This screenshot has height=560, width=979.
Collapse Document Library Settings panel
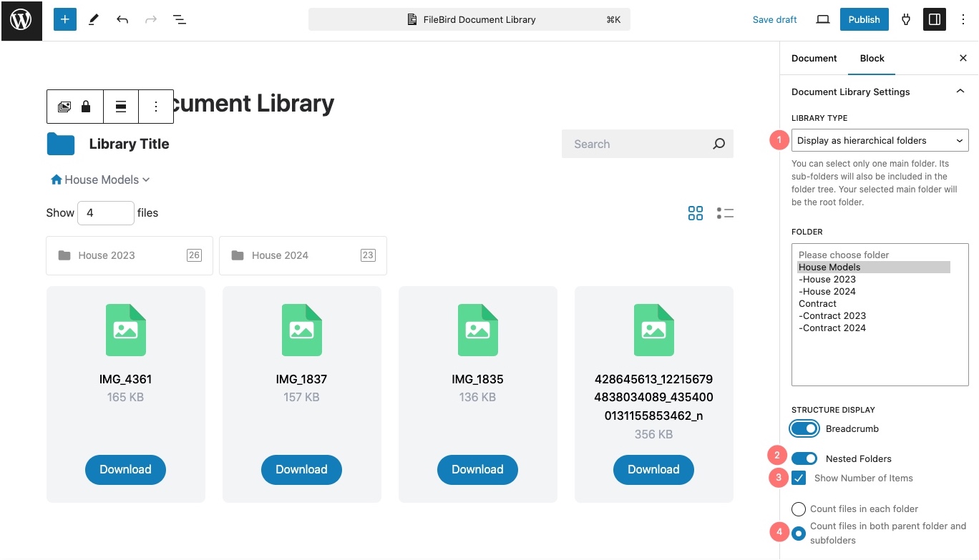[x=960, y=92]
